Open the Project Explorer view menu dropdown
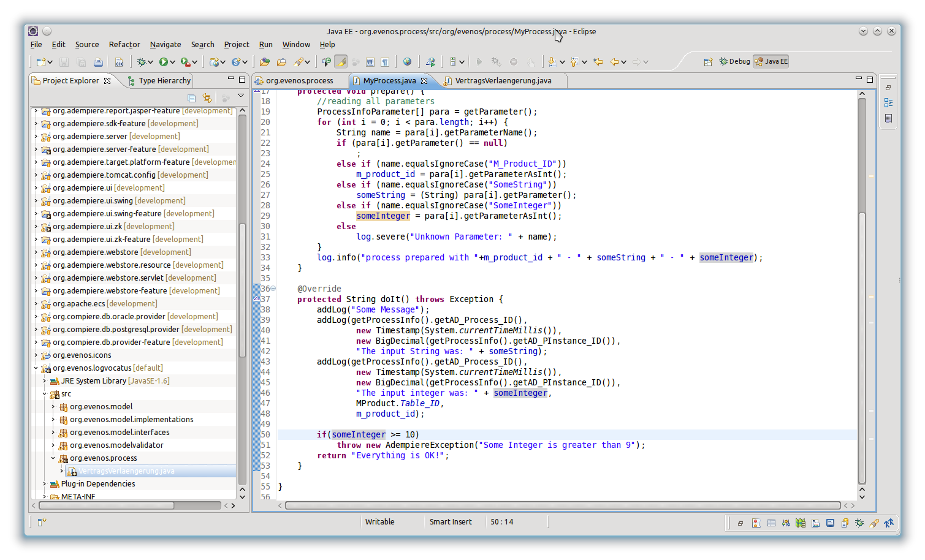Image resolution: width=925 pixels, height=560 pixels. (x=241, y=96)
